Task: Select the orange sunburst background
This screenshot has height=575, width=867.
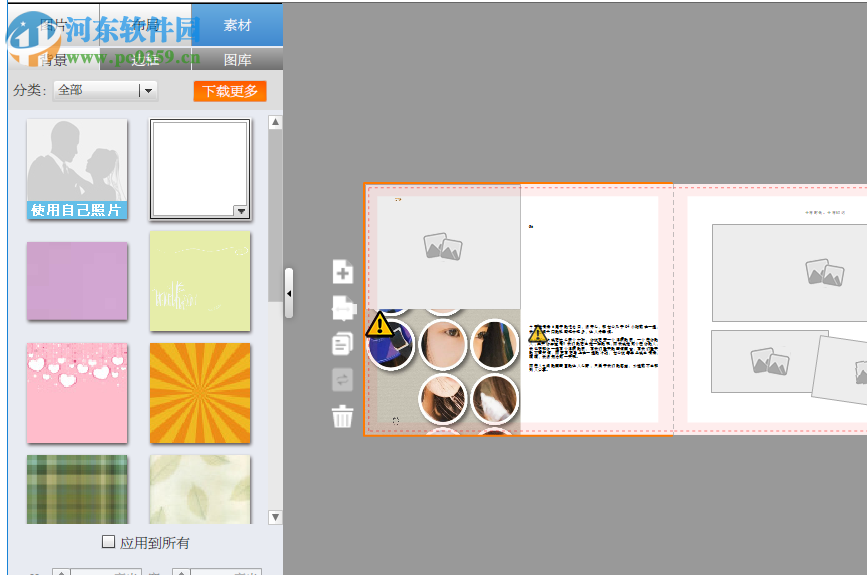Action: [x=200, y=393]
